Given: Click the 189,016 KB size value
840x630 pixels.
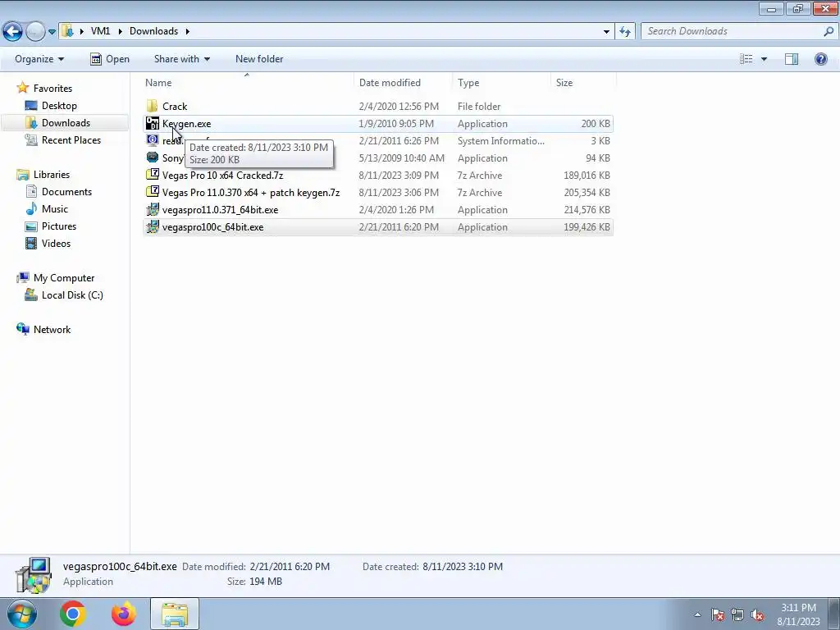Looking at the screenshot, I should tap(587, 176).
